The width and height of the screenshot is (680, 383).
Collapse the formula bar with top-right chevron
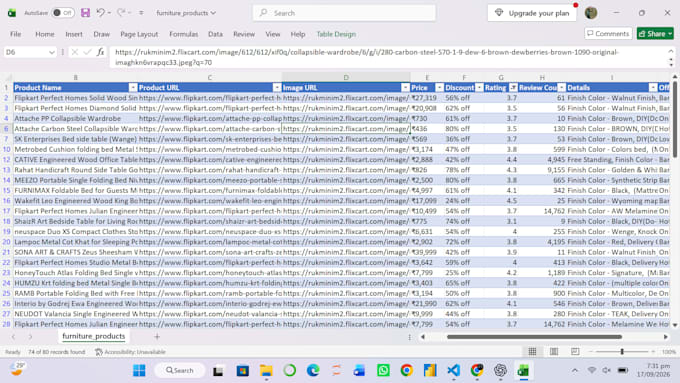point(671,51)
